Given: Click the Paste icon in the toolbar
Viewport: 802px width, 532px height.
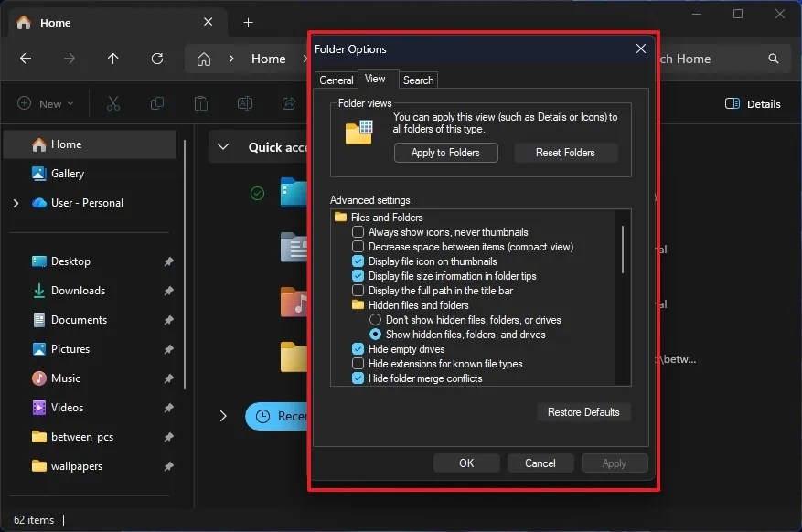Looking at the screenshot, I should (201, 103).
